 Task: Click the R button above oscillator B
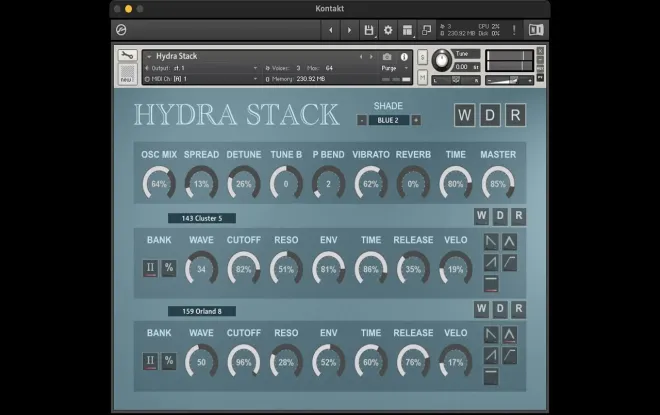pos(519,309)
